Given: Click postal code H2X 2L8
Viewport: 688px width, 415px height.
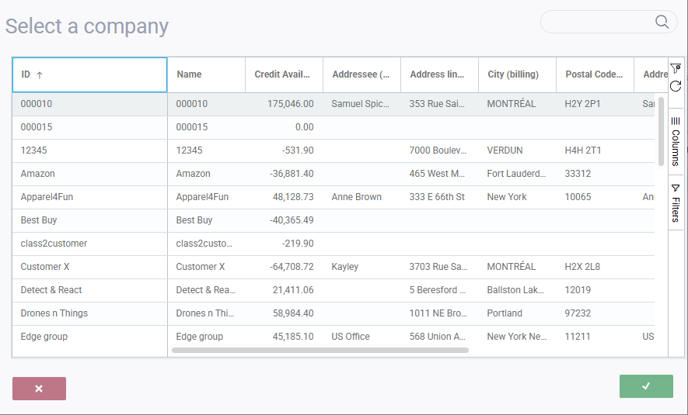Looking at the screenshot, I should pos(582,267).
